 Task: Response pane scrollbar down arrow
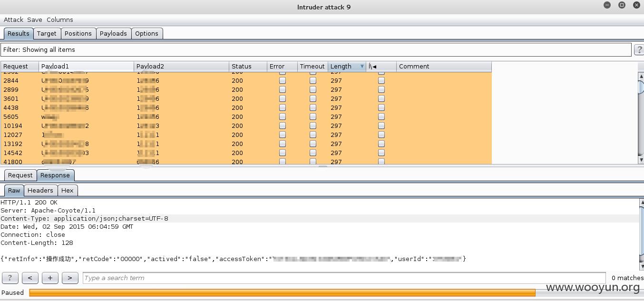[x=641, y=267]
